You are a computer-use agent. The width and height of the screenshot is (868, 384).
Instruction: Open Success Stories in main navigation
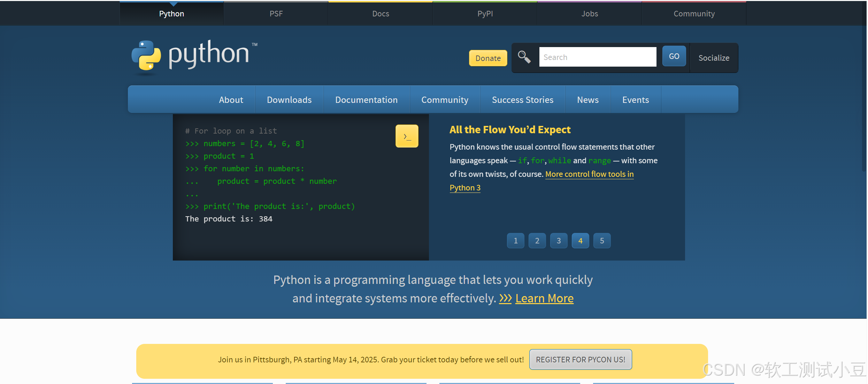[522, 100]
